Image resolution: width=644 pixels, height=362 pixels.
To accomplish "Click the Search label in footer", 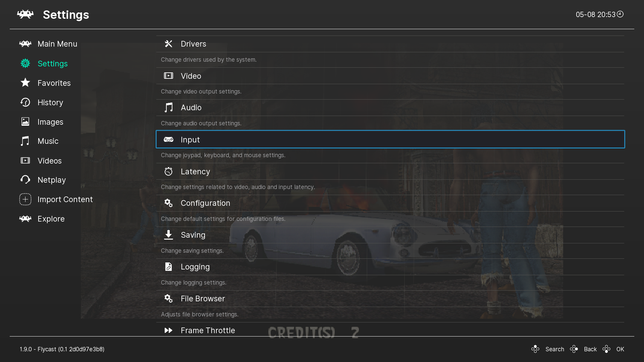I will coord(555,349).
